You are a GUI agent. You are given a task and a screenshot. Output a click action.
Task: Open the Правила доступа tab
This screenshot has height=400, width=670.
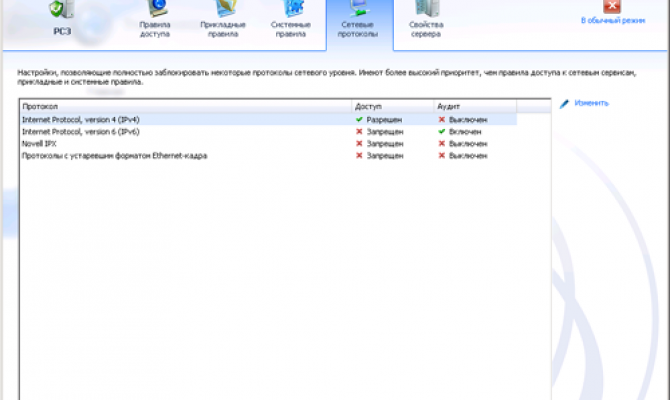[x=155, y=20]
